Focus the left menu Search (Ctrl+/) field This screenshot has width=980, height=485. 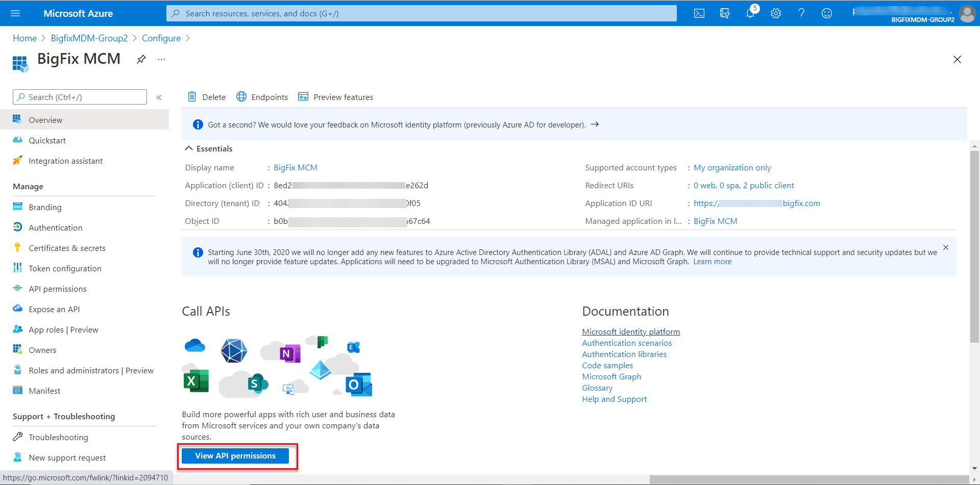point(80,97)
